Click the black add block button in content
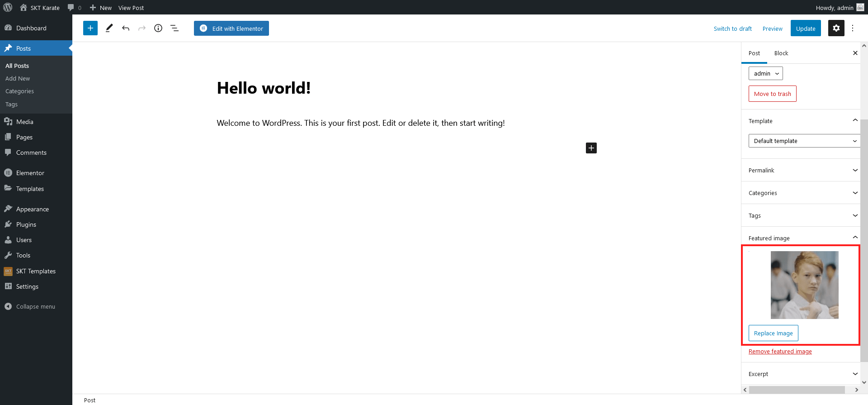The image size is (868, 405). pos(591,148)
